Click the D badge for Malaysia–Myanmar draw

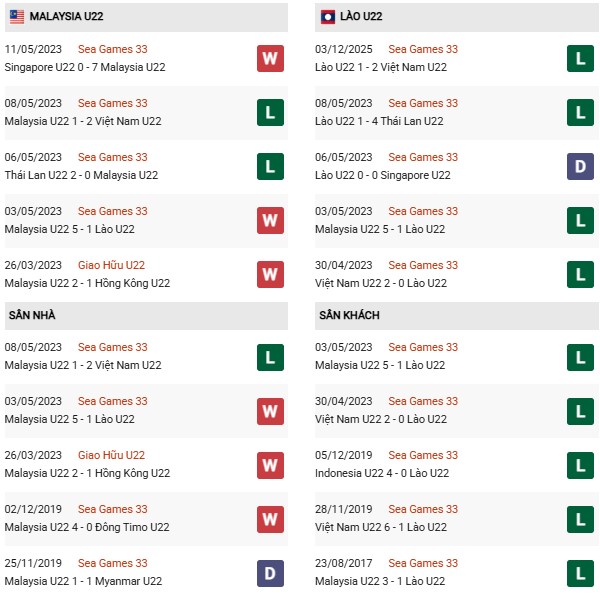[x=270, y=572]
